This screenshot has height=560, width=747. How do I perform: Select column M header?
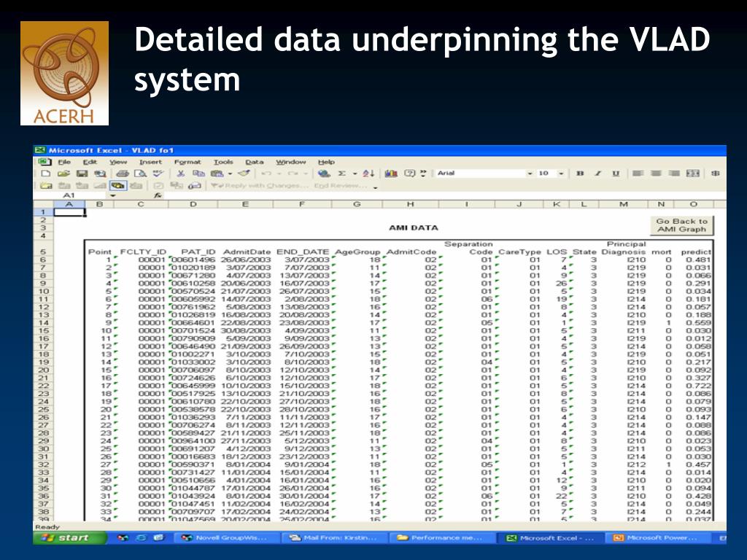pos(623,204)
